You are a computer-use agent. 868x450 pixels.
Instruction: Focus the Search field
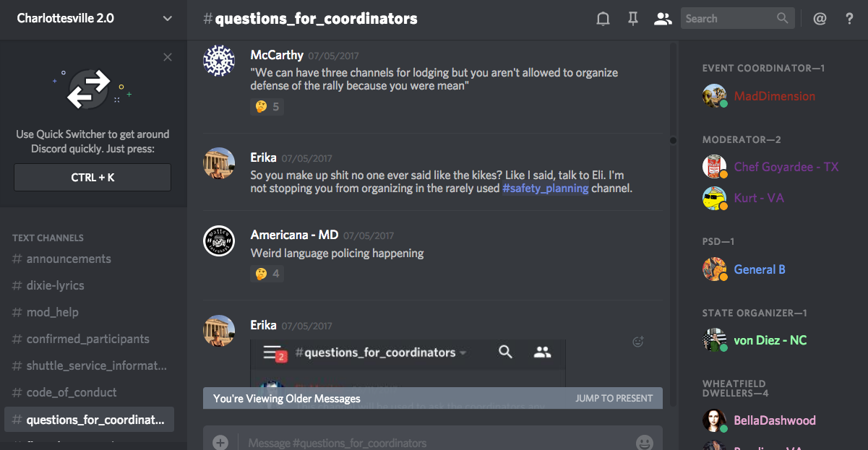click(729, 19)
